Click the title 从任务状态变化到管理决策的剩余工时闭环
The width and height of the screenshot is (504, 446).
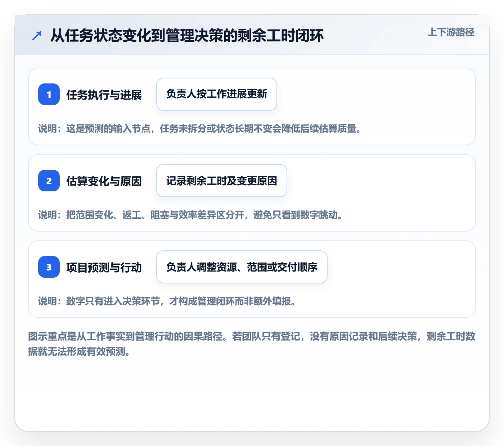[x=187, y=36]
